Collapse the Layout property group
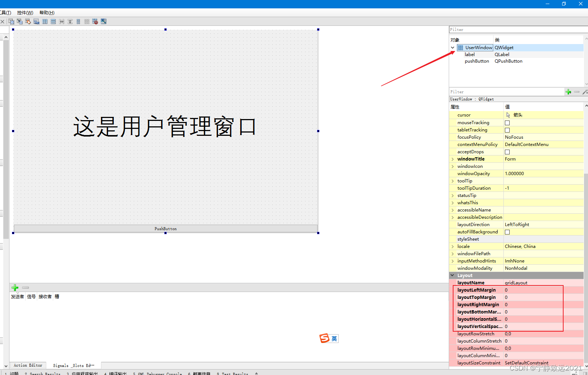The width and height of the screenshot is (588, 375). tap(452, 275)
